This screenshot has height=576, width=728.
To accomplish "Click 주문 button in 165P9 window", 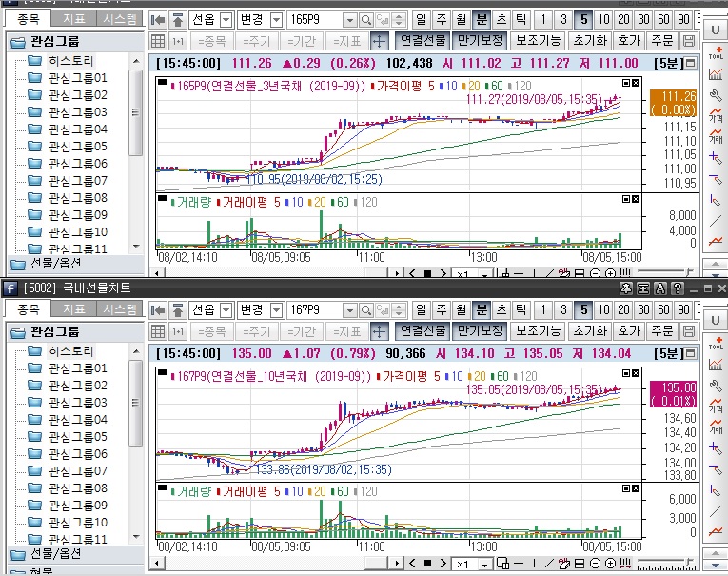I will [x=662, y=41].
